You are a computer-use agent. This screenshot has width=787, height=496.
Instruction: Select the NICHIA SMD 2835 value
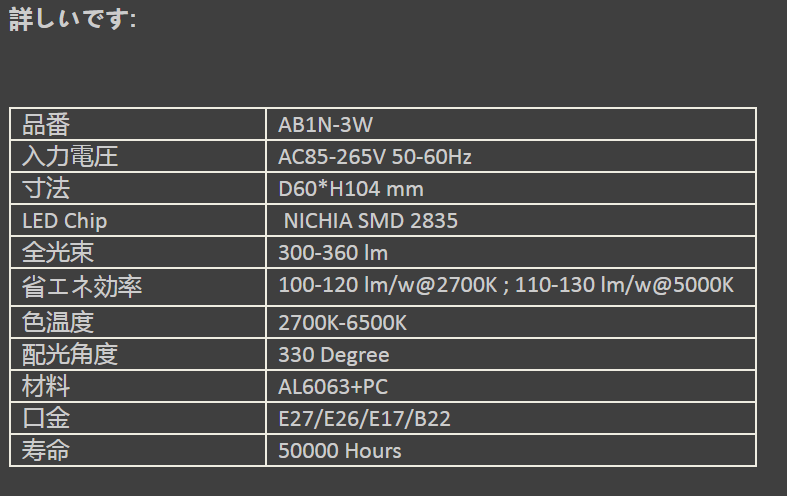371,220
